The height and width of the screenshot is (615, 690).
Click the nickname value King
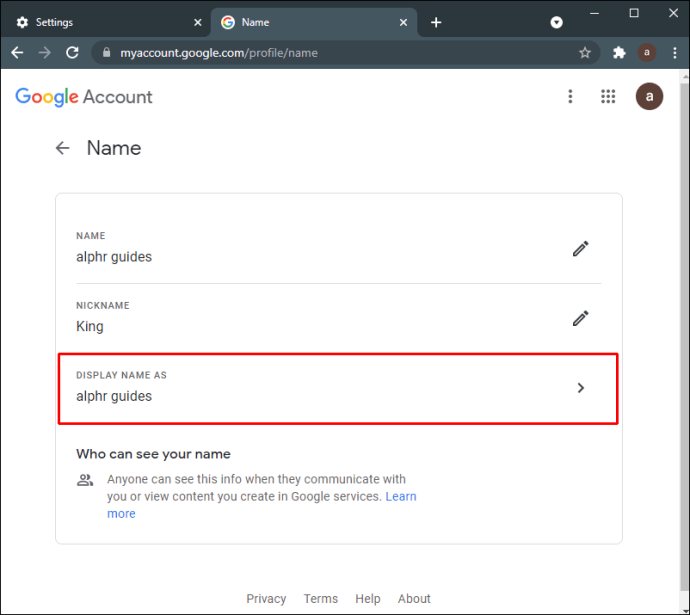(x=90, y=326)
